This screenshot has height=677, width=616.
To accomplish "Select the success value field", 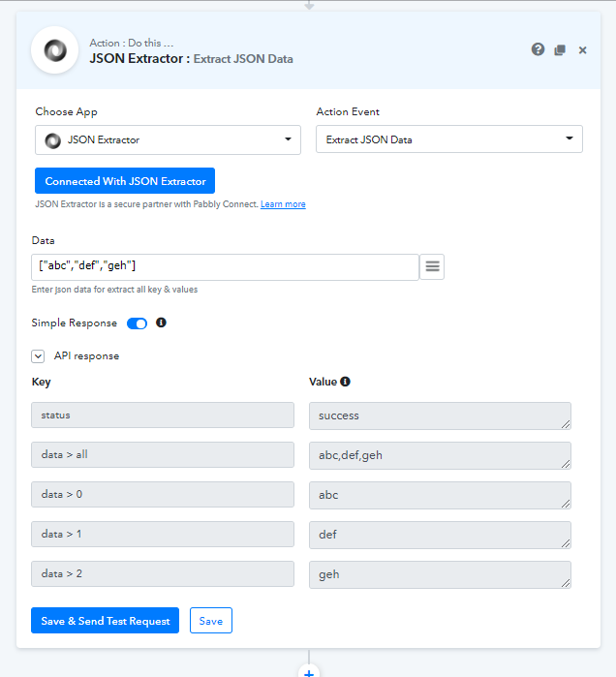I will click(440, 415).
